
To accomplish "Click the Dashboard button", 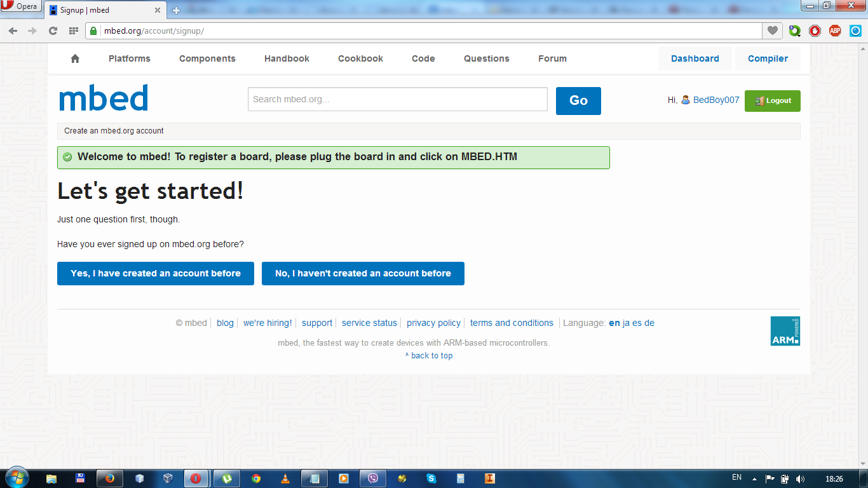I will (x=695, y=58).
